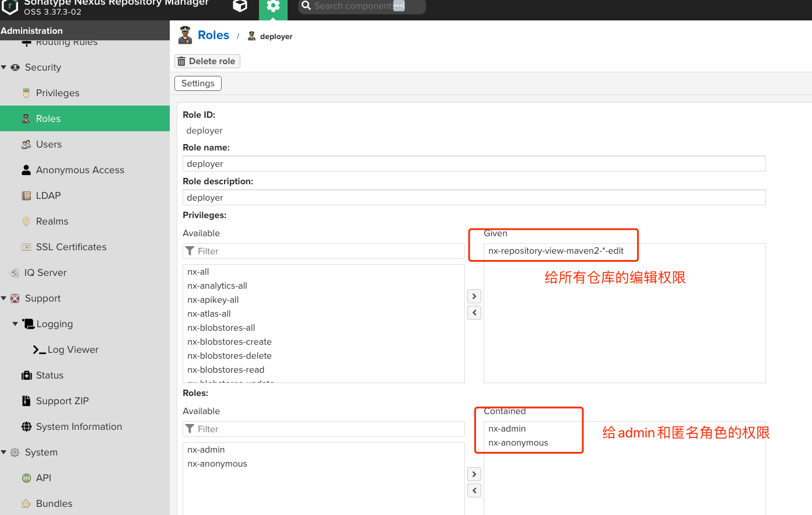Go back via Roles breadcrumb link
Viewport: 812px width, 515px height.
(x=213, y=36)
